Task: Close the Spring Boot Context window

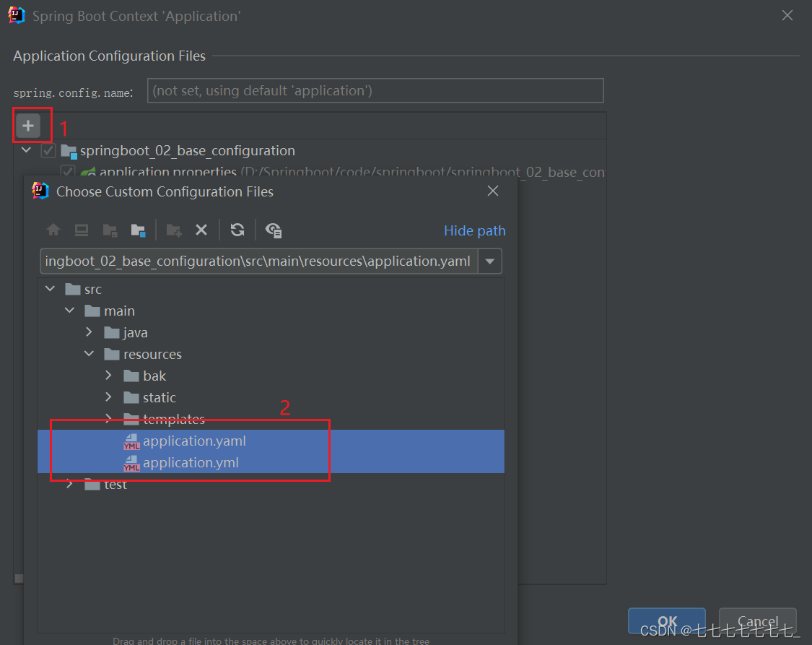Action: click(787, 16)
